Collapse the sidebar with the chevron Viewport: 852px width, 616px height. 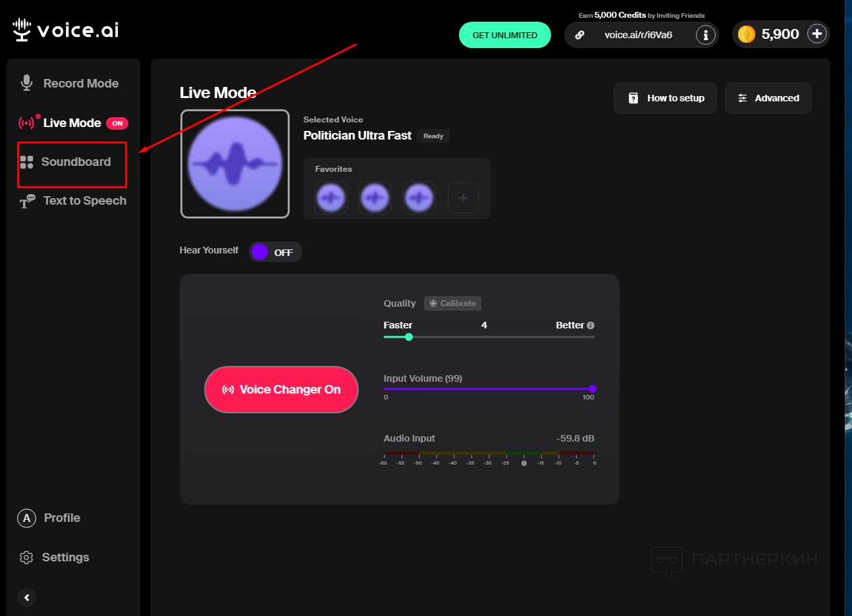tap(26, 598)
